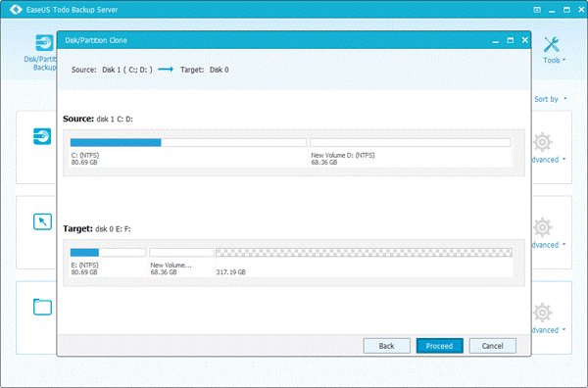Select target E: (NTFS) partition bar
Image resolution: width=588 pixels, height=388 pixels.
tap(108, 252)
